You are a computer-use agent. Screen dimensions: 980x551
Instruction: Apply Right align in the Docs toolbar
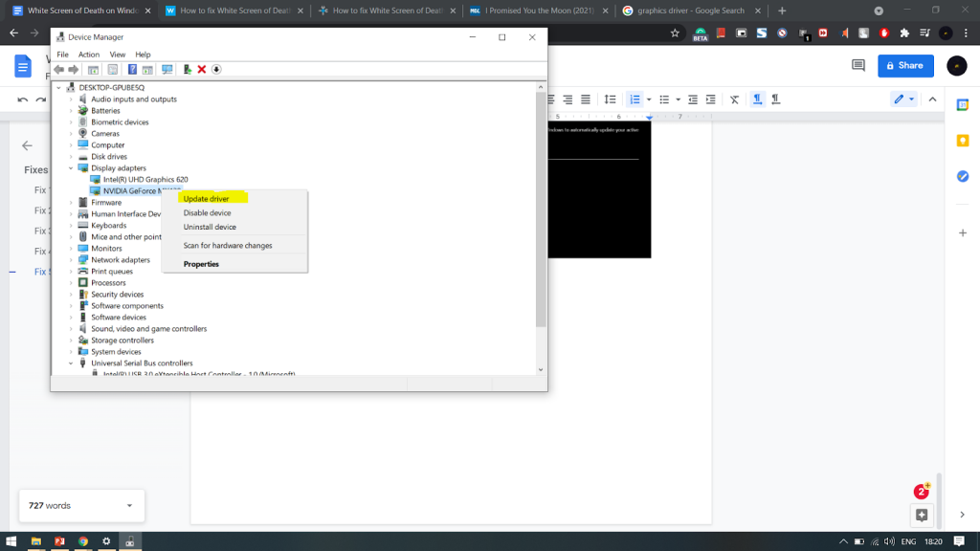tap(568, 99)
